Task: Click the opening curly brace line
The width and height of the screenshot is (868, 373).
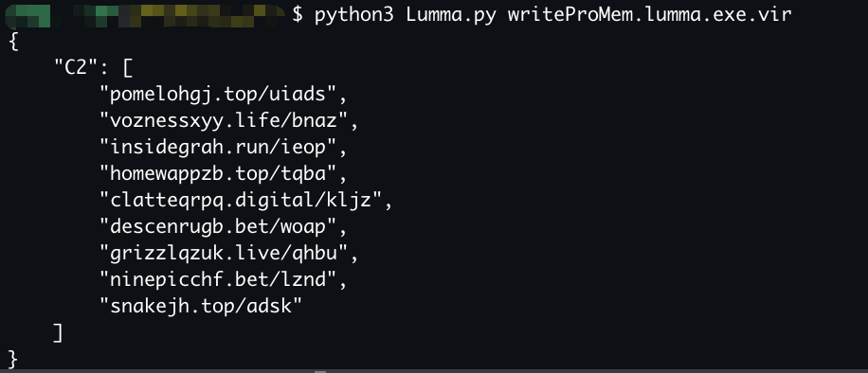Action: (14, 42)
